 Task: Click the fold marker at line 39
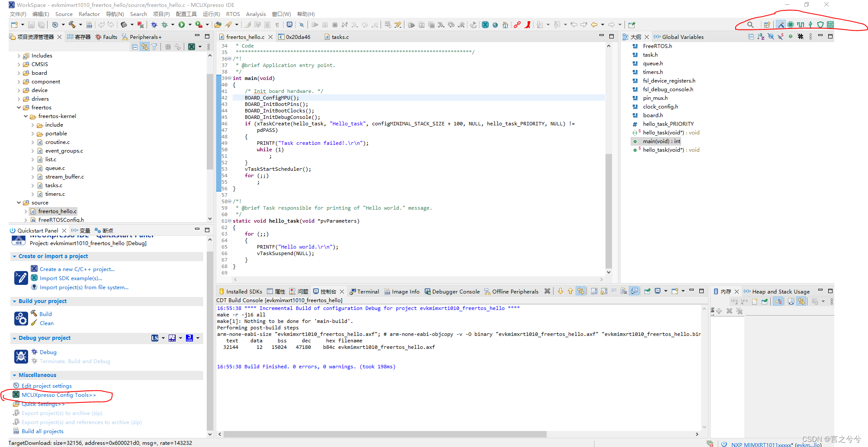(x=230, y=78)
